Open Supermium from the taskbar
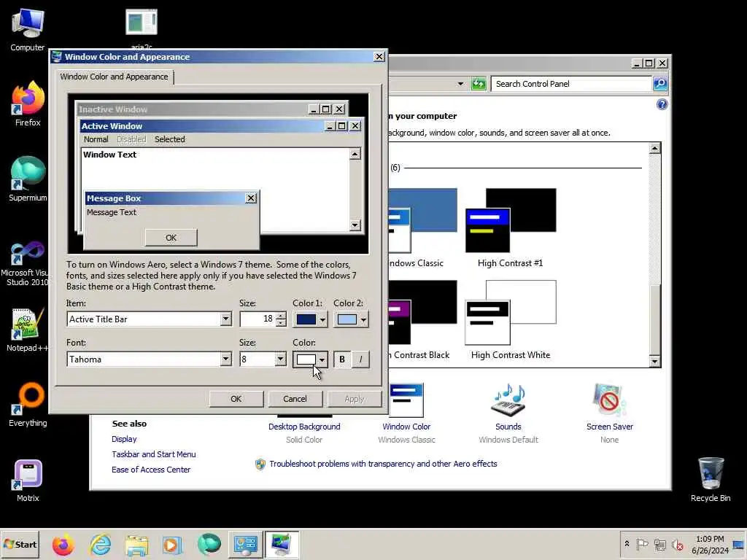Screen dimensions: 747x560 click(x=209, y=545)
